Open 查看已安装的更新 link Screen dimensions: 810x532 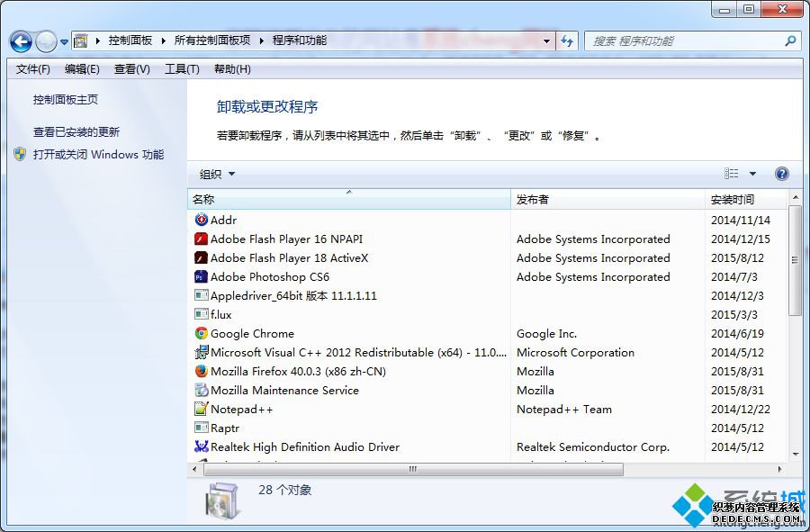[76, 132]
